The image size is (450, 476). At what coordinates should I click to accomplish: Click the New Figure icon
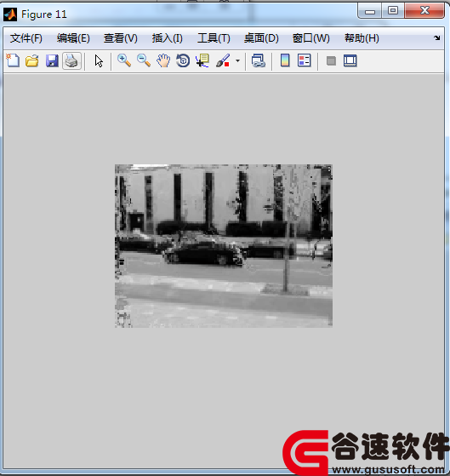[x=13, y=61]
